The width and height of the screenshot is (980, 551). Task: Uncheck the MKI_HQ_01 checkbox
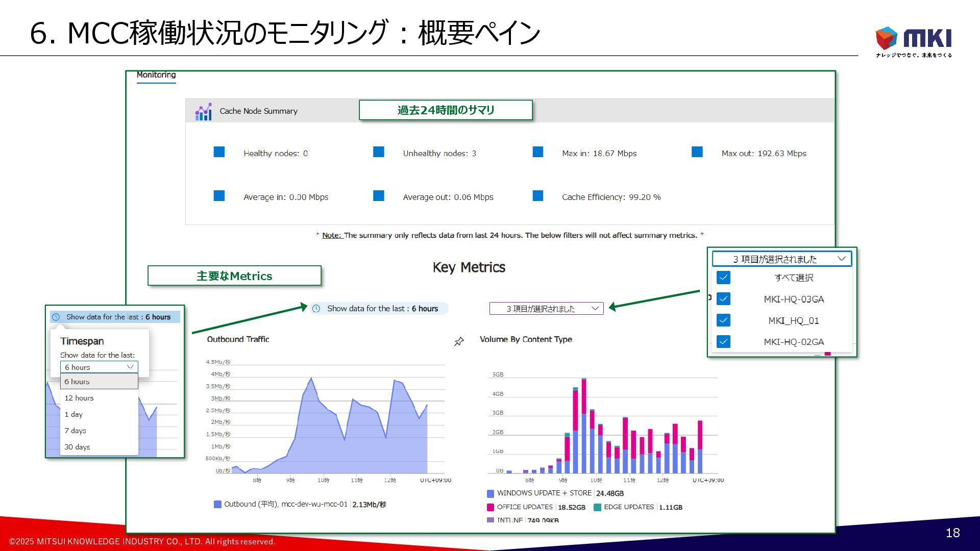(x=723, y=320)
